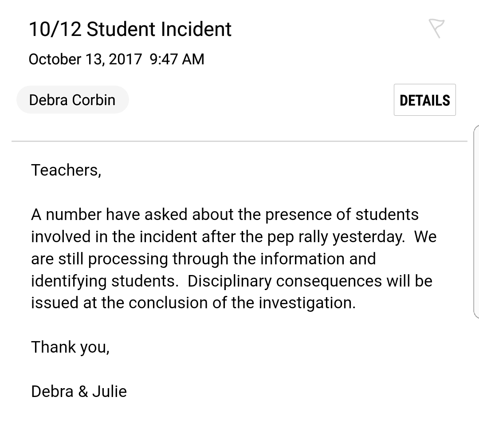Click the line starting "involved in the incident"
Image resolution: width=479 pixels, height=448 pixels.
pyautogui.click(x=233, y=236)
